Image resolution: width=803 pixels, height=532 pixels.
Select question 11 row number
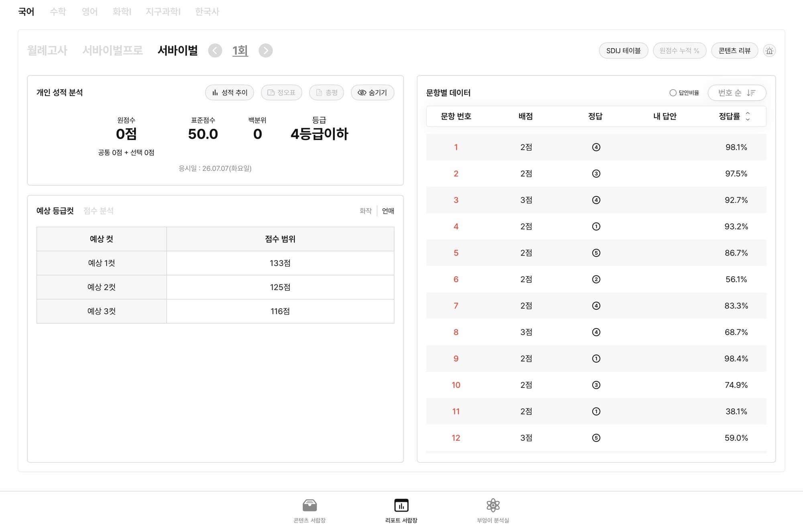pos(456,411)
